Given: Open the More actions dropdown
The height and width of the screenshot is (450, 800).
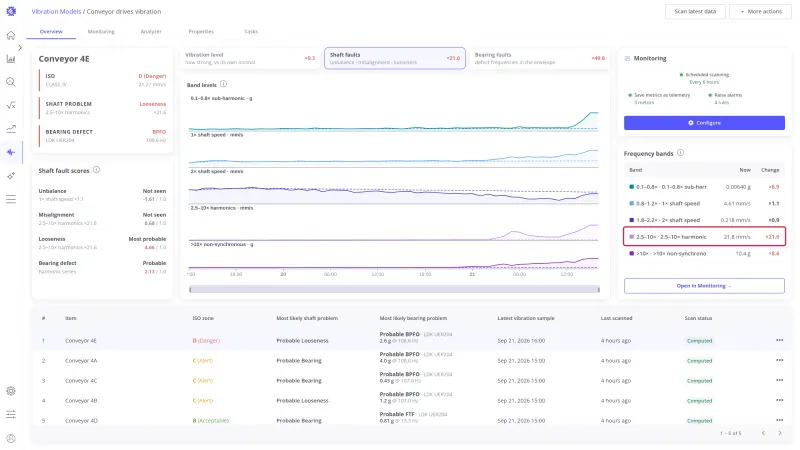Looking at the screenshot, I should [x=760, y=11].
